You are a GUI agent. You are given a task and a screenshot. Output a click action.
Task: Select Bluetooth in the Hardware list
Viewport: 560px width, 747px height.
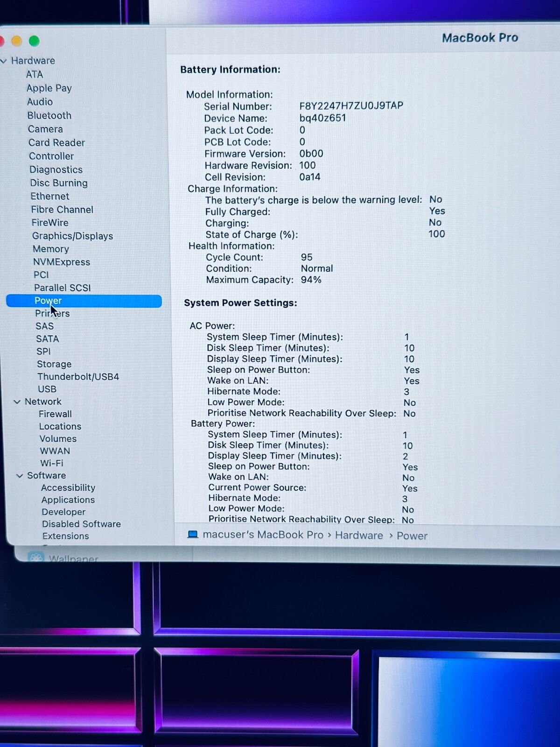(49, 115)
